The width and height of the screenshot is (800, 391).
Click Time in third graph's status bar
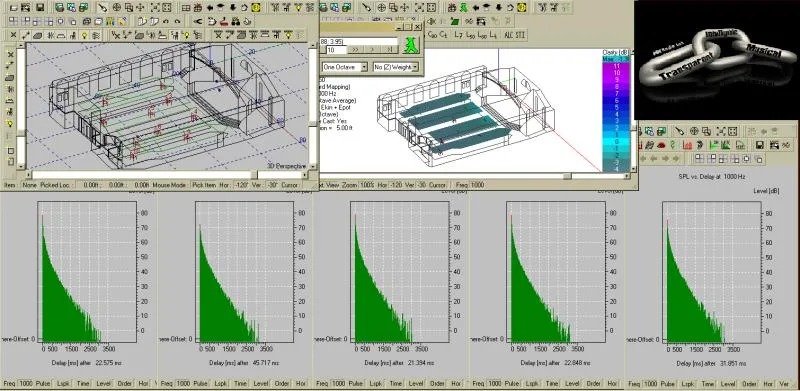coord(396,383)
